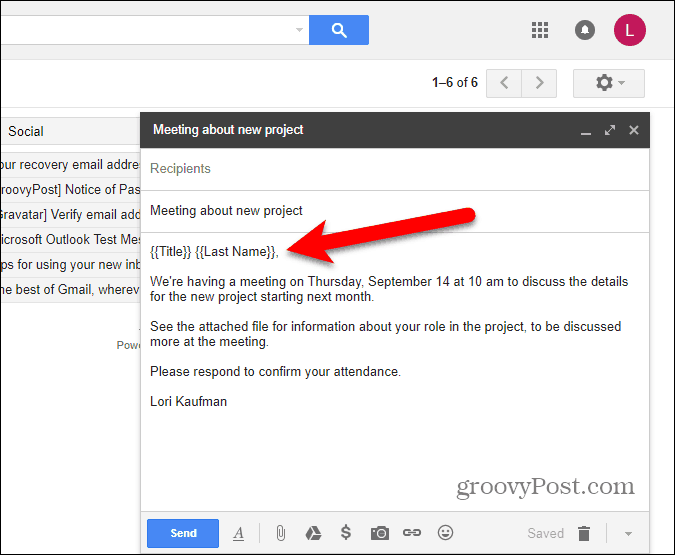The height and width of the screenshot is (555, 675).
Task: Click the {{Title}} {{Last Name}} line
Action: (x=214, y=251)
